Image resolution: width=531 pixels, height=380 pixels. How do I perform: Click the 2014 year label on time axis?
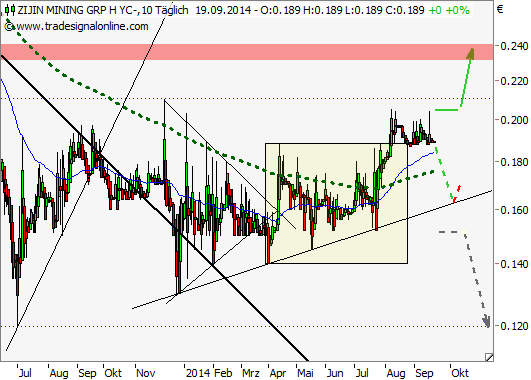198,373
